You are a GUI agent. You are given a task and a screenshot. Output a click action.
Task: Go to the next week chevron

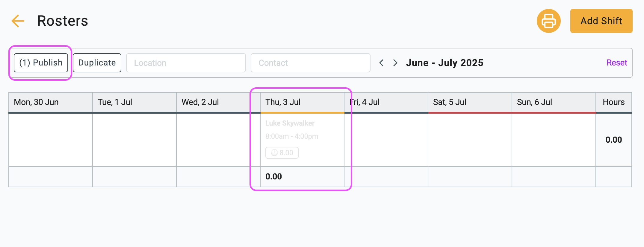point(395,63)
